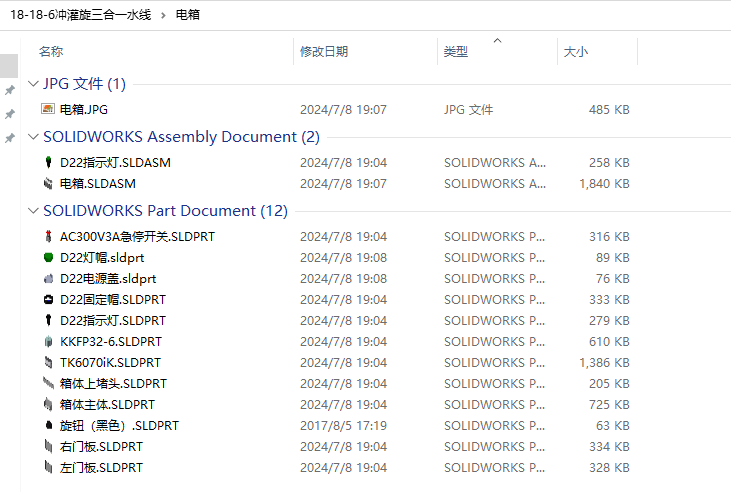
Task: Collapse the SOLIDWORKS Part Document (12) group
Action: click(x=33, y=211)
